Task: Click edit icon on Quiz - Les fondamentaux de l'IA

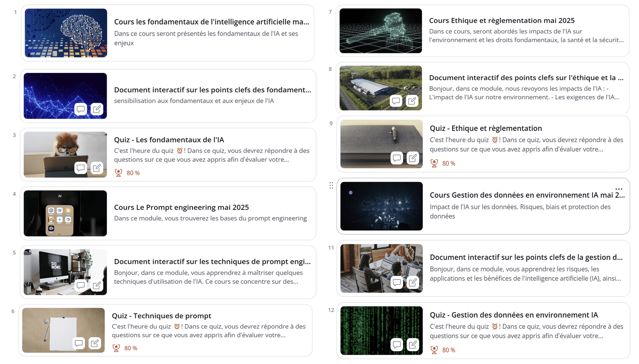Action: pyautogui.click(x=97, y=168)
